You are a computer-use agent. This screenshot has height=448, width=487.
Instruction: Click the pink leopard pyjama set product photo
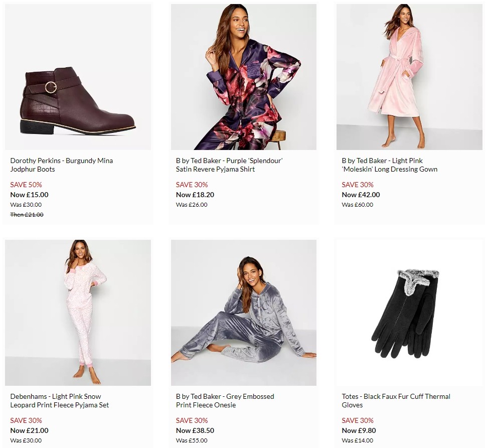pos(78,312)
